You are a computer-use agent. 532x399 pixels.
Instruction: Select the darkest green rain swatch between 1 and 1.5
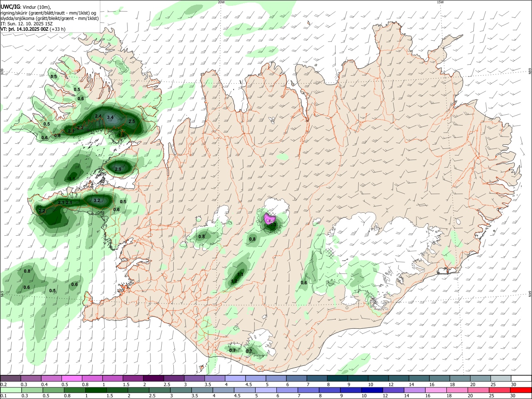[x=96, y=390]
